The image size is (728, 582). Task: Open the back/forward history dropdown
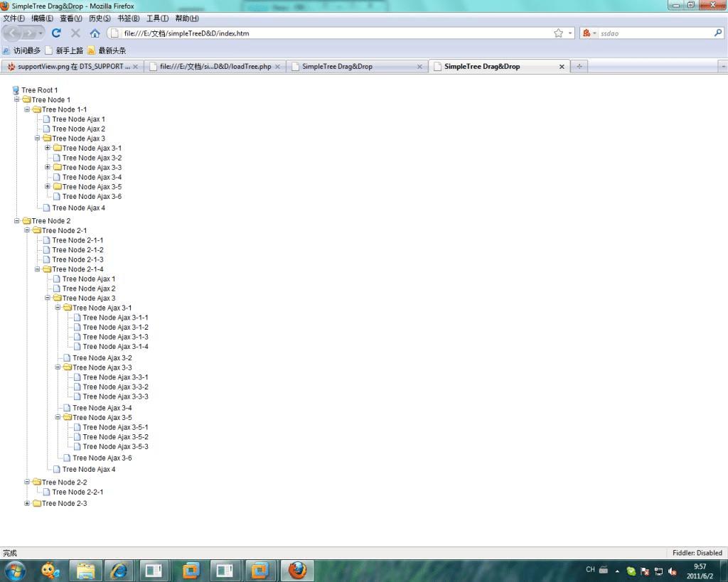41,33
